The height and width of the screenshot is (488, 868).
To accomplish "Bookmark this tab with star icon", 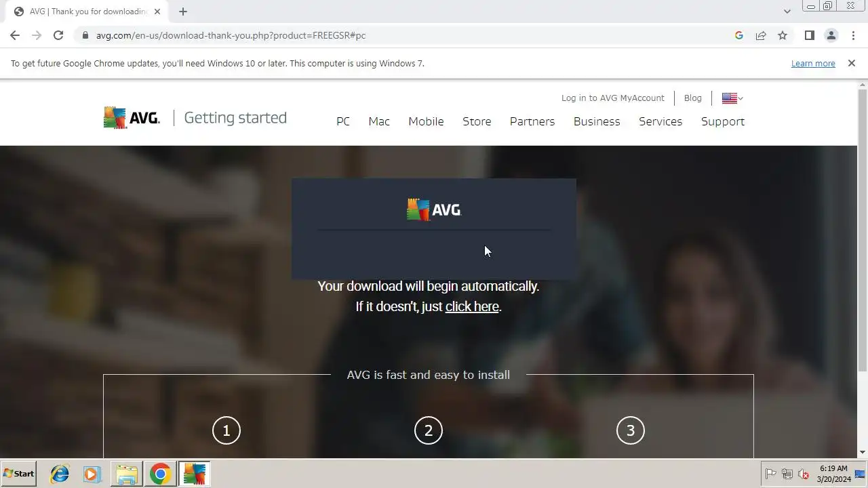I will [x=783, y=35].
